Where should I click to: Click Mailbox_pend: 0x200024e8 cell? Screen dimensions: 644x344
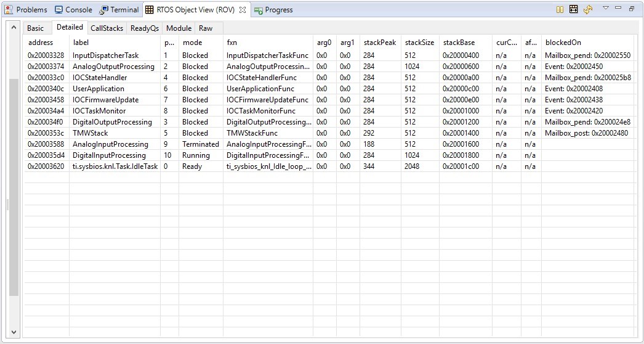click(x=588, y=122)
